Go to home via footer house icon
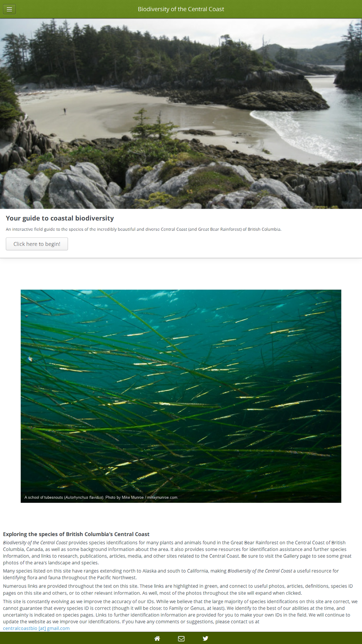The image size is (362, 644). [157, 638]
